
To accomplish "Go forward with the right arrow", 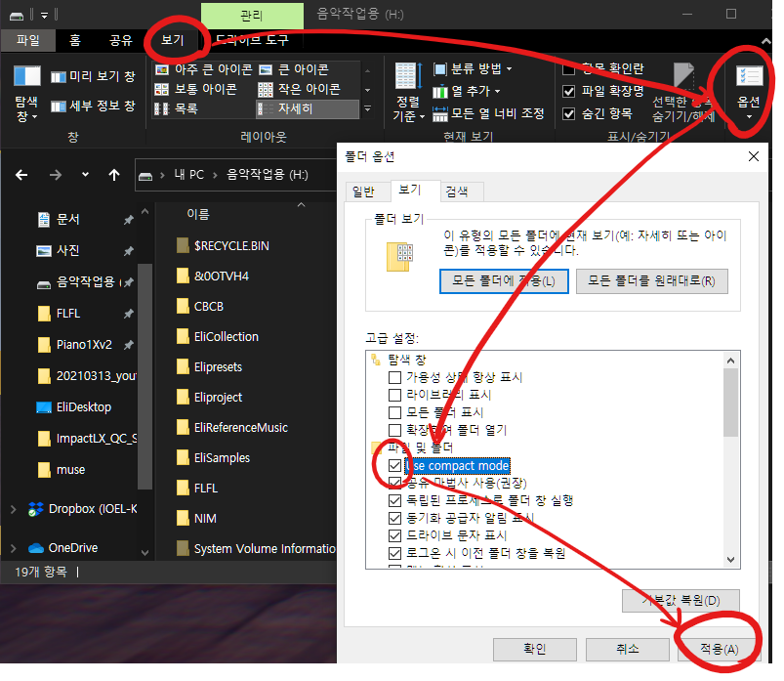I will [55, 175].
